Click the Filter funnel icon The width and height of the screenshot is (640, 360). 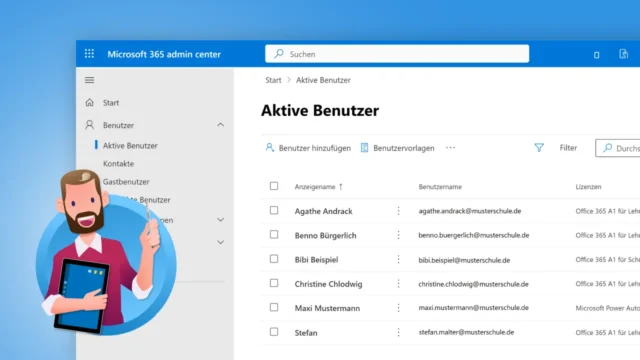click(x=539, y=148)
